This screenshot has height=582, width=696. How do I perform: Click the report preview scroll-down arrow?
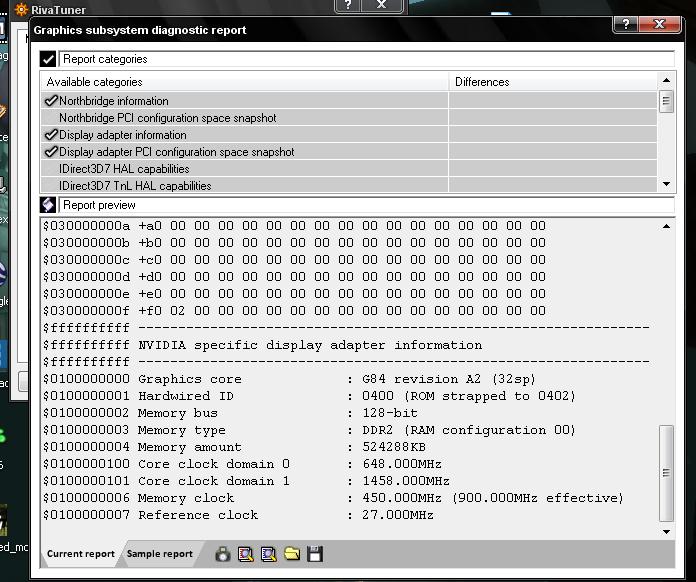[x=666, y=531]
